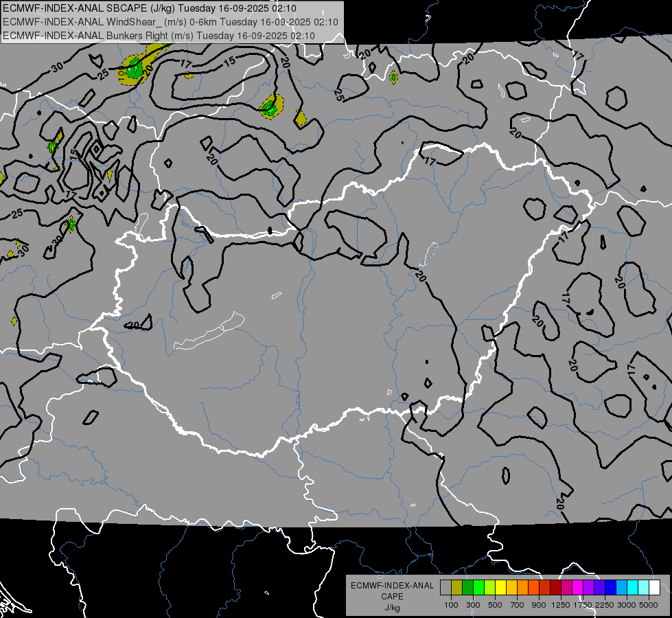Image resolution: width=672 pixels, height=618 pixels.
Task: Click the legend value label 5000
Action: click(649, 605)
